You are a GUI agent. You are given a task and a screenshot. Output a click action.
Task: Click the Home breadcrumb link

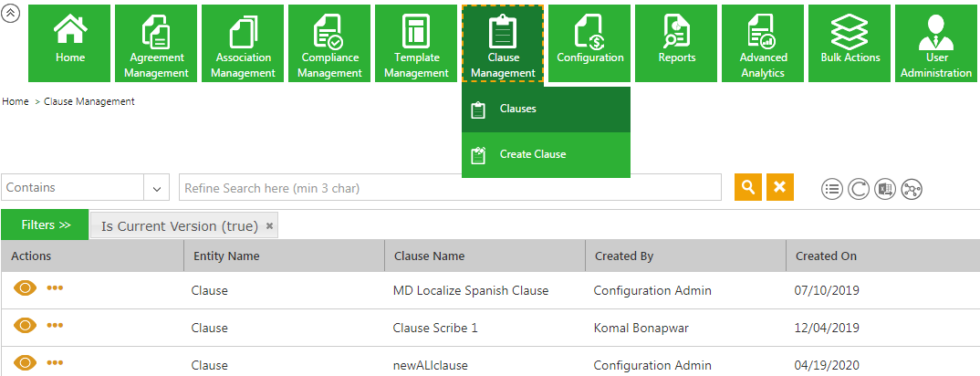click(16, 101)
